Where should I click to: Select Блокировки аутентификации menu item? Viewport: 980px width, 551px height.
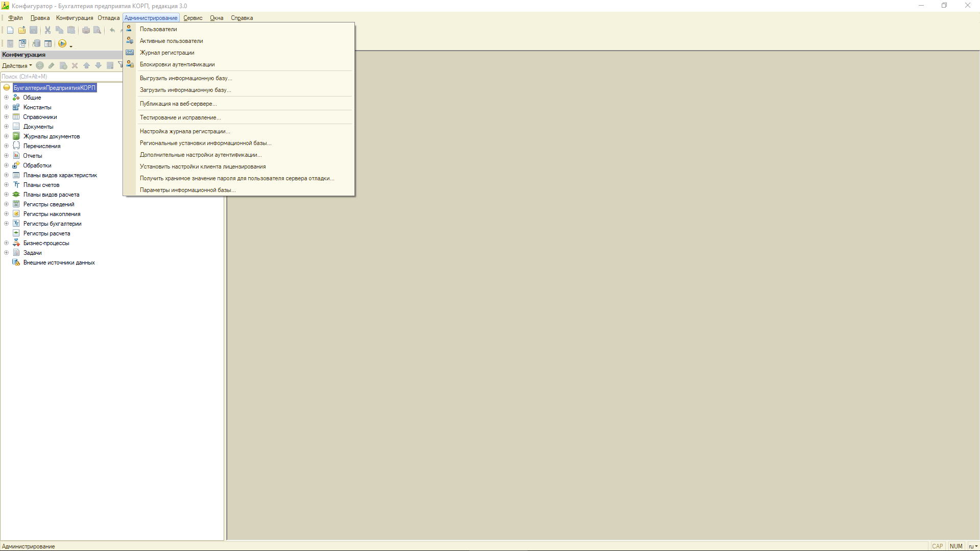239,64
